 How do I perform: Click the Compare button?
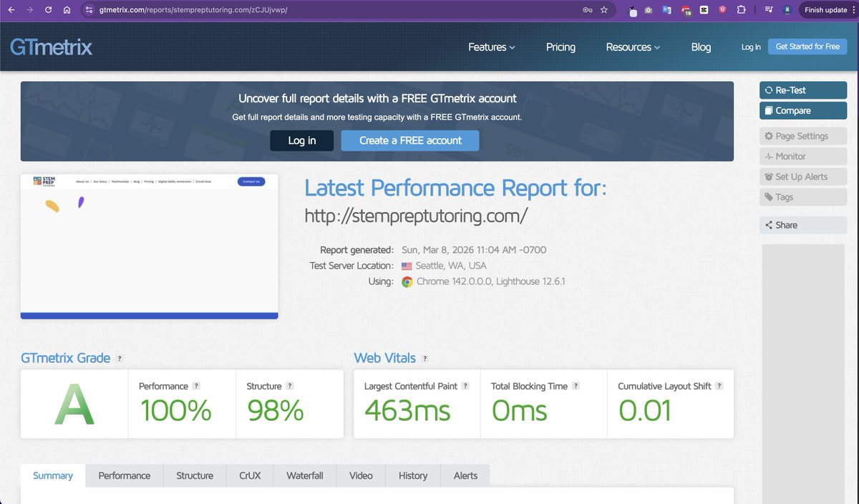pyautogui.click(x=803, y=111)
